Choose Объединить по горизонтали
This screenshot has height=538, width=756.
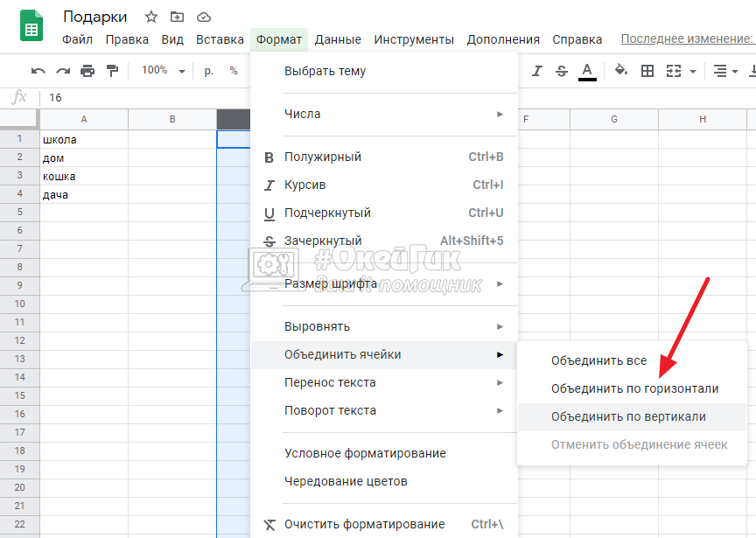pyautogui.click(x=634, y=388)
